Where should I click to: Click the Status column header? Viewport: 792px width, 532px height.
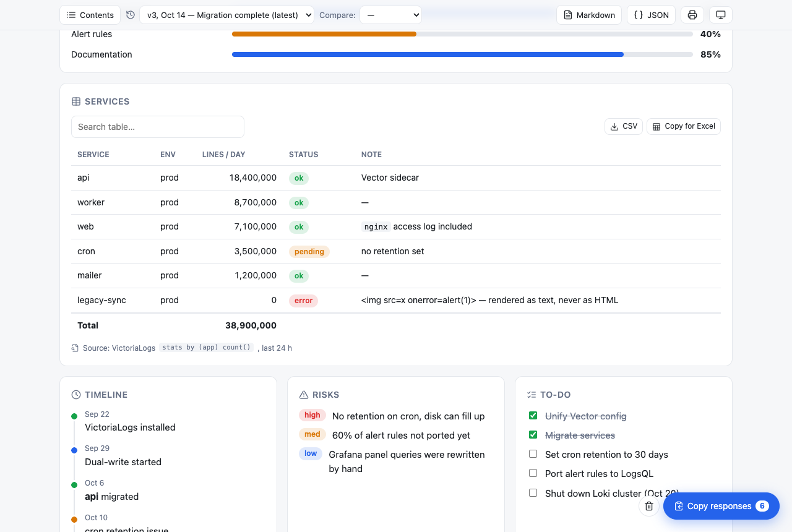(304, 155)
